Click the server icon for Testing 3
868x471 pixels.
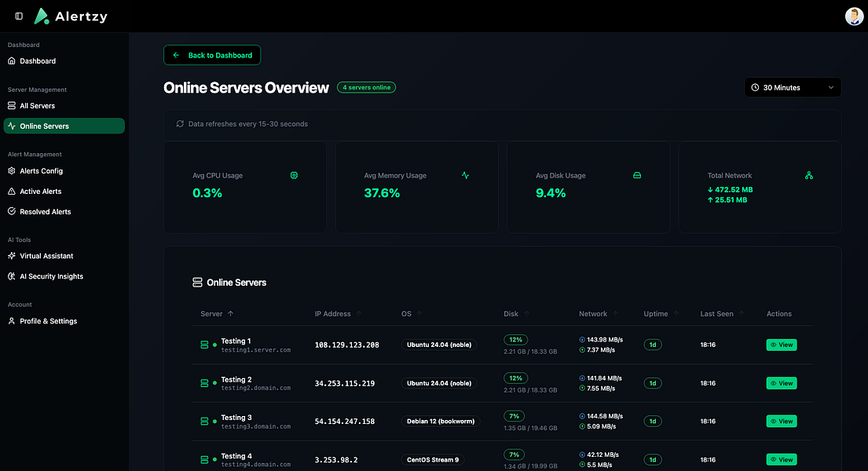(204, 422)
